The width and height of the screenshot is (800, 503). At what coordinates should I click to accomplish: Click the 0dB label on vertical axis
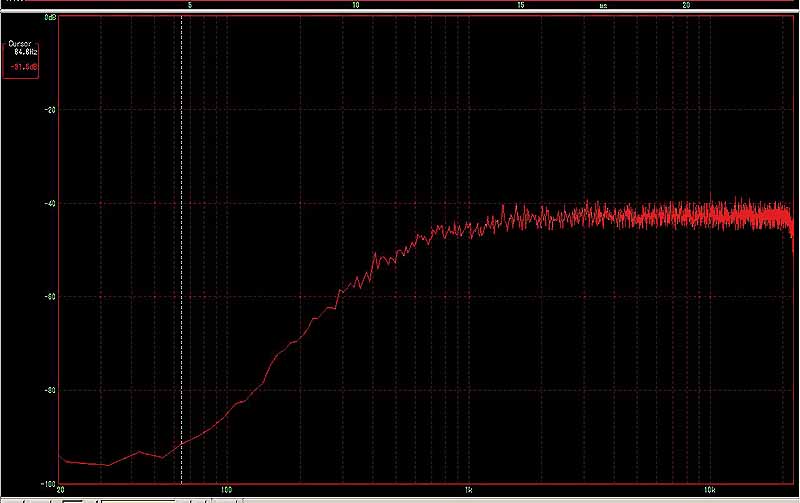(x=49, y=18)
